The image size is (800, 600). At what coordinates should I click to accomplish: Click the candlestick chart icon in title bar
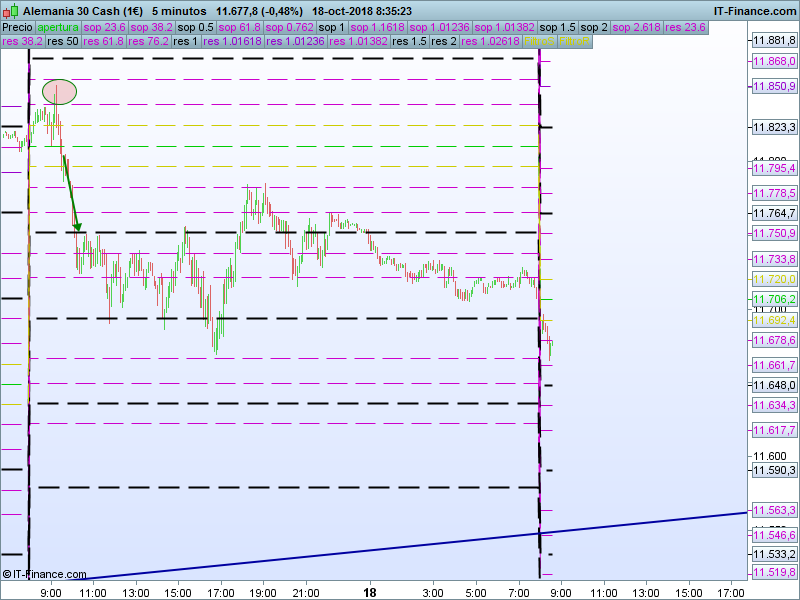pyautogui.click(x=11, y=10)
